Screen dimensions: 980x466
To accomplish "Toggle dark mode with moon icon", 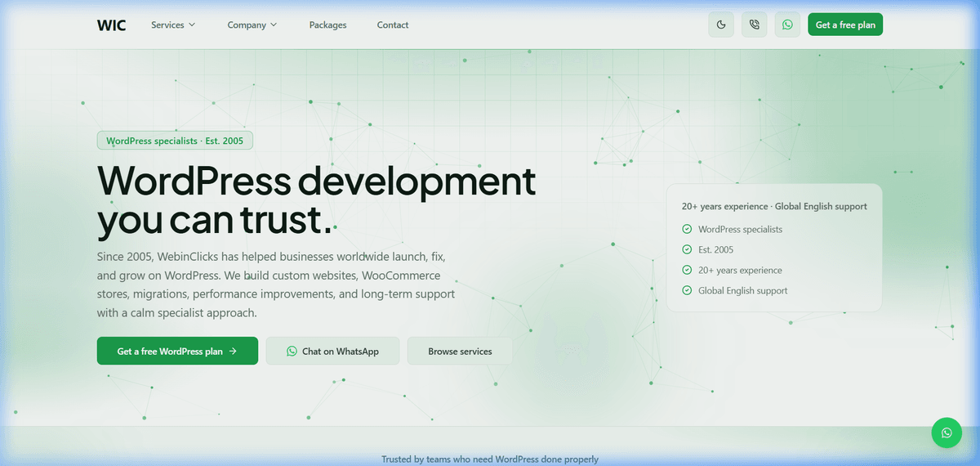I will click(721, 25).
